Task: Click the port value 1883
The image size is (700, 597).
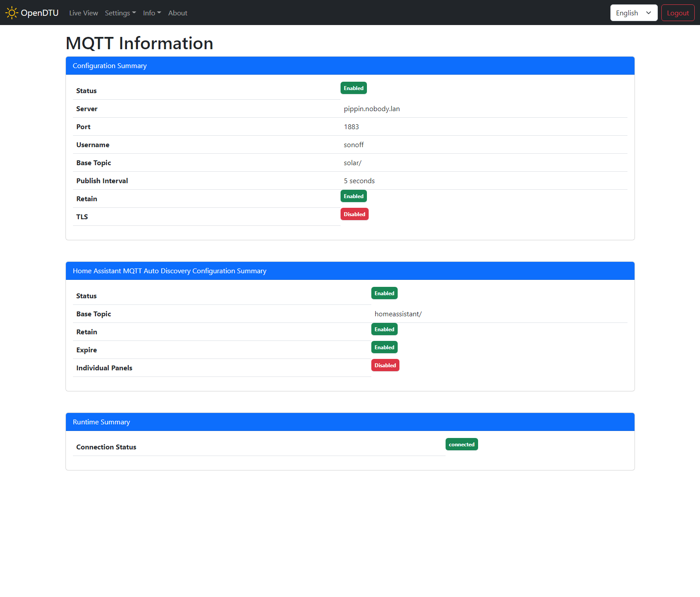Action: (x=351, y=127)
